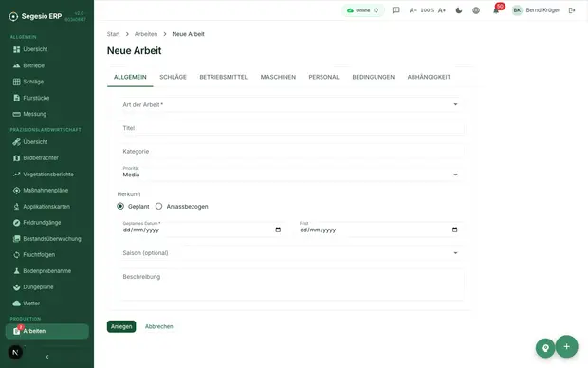
Task: Focus the Kategorie input field
Action: coord(292,151)
